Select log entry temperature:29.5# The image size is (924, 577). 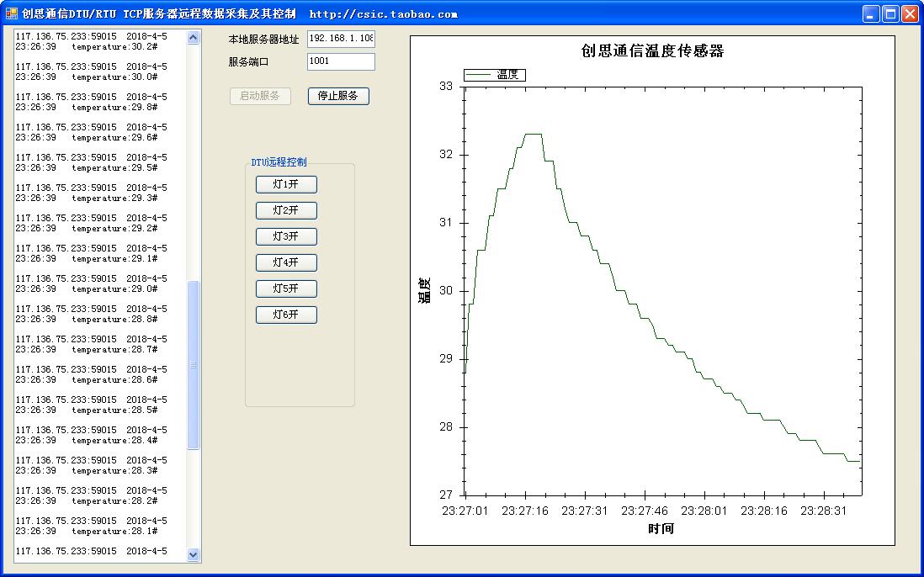pyautogui.click(x=114, y=168)
